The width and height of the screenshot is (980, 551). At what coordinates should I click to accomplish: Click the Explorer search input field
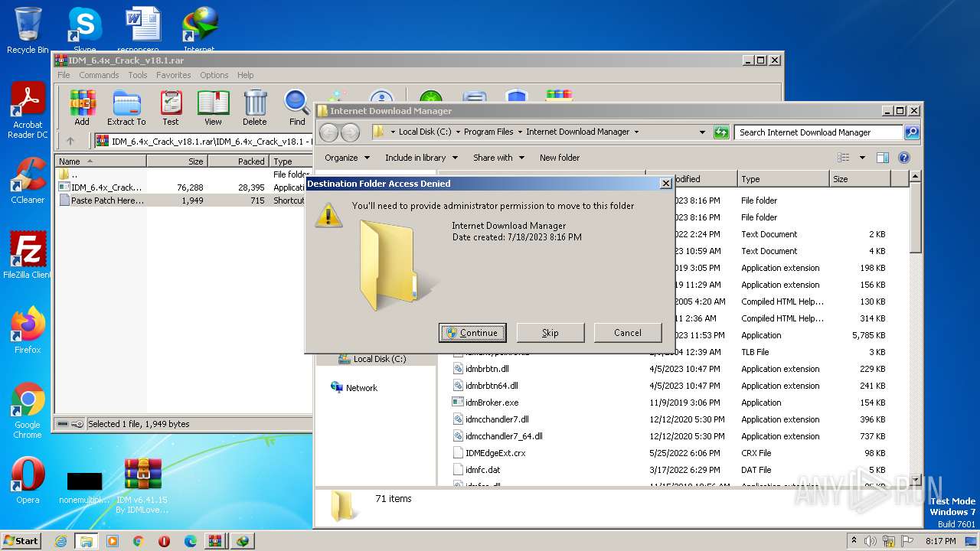pyautogui.click(x=818, y=132)
